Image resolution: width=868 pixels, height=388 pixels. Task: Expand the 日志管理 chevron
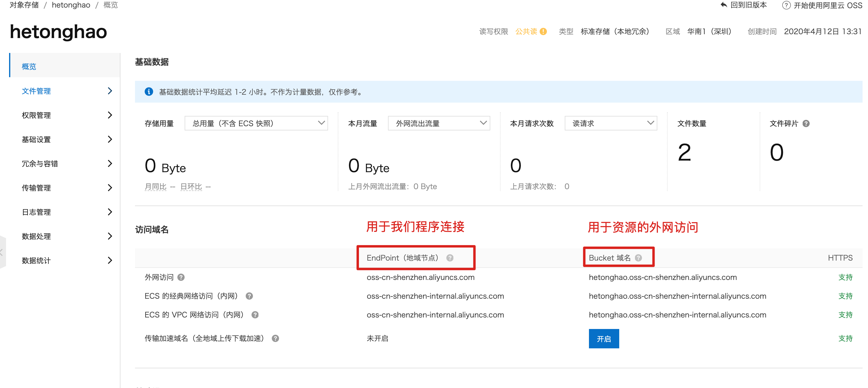(x=110, y=212)
